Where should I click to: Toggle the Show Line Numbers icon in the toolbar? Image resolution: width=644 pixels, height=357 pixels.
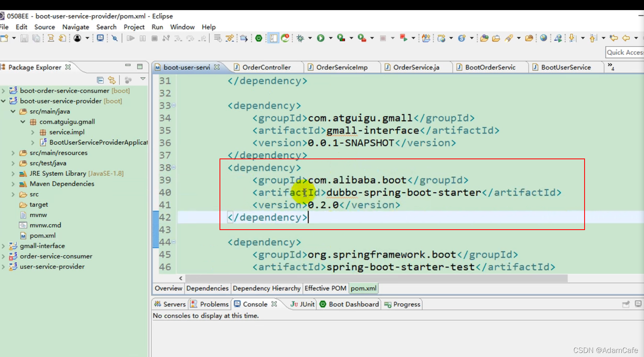point(274,38)
